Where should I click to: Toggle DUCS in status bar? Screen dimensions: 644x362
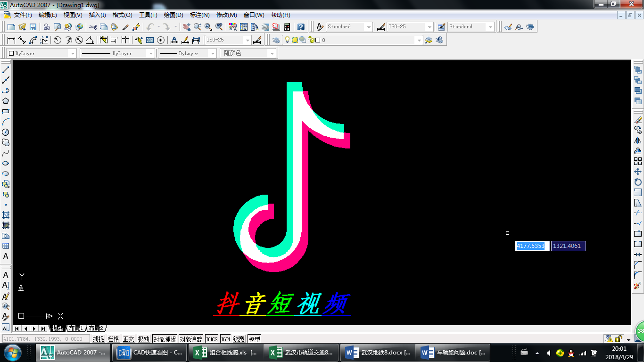(x=212, y=339)
